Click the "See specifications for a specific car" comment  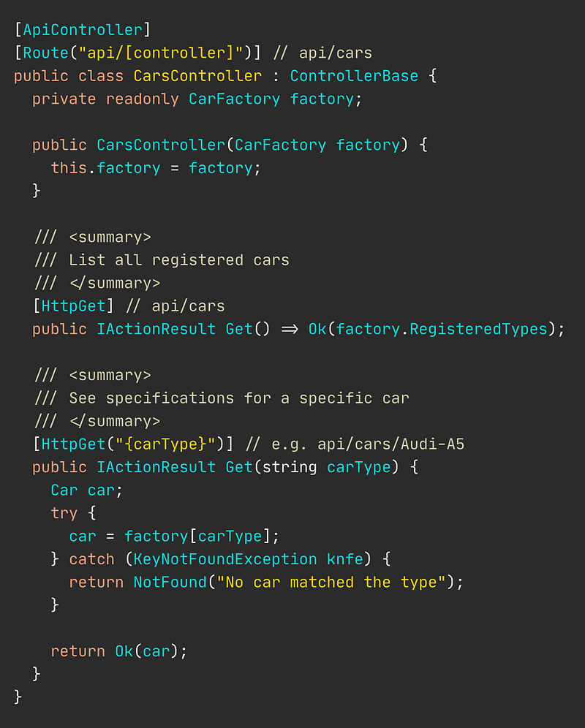pyautogui.click(x=239, y=398)
